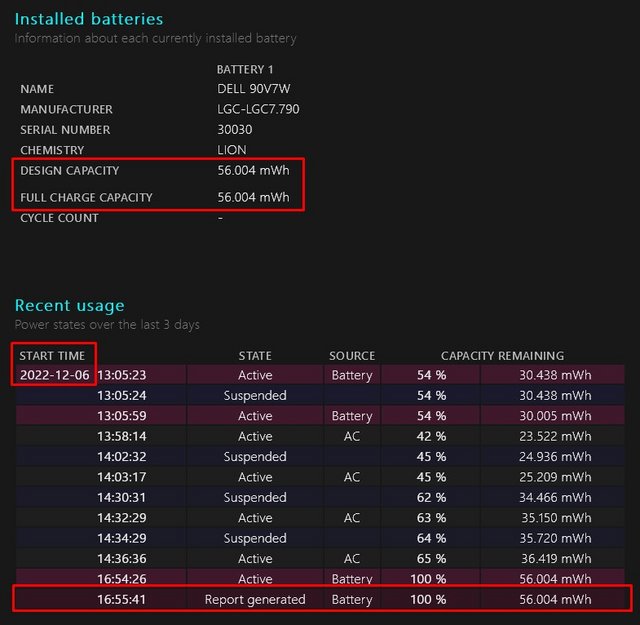640x625 pixels.
Task: Click 'Battery' source in the 13:05:59 row
Action: pyautogui.click(x=352, y=416)
